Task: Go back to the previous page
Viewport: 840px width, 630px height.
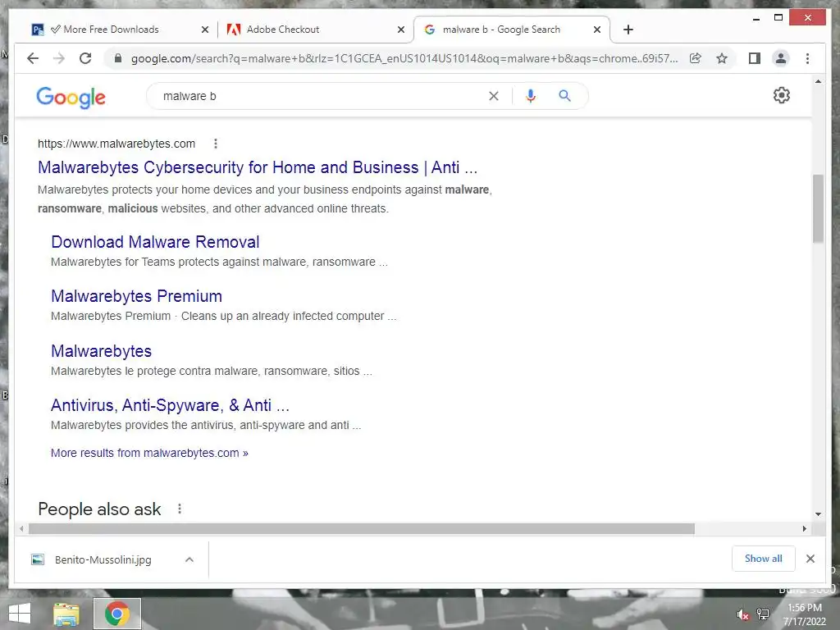Action: point(33,58)
